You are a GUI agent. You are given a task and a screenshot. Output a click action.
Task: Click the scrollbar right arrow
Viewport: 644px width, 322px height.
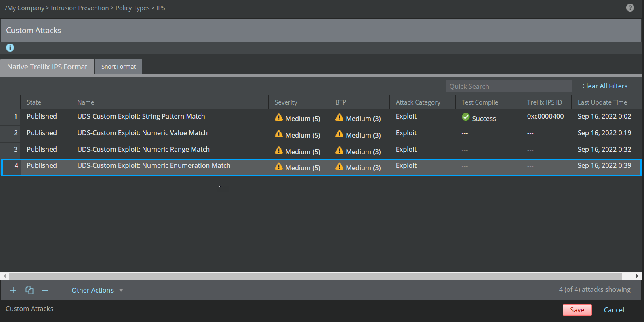coord(637,276)
